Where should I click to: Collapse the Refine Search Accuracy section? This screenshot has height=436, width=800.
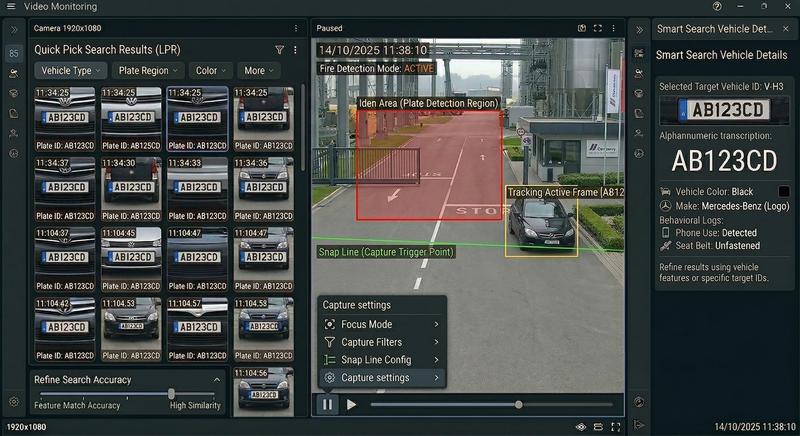coord(217,380)
